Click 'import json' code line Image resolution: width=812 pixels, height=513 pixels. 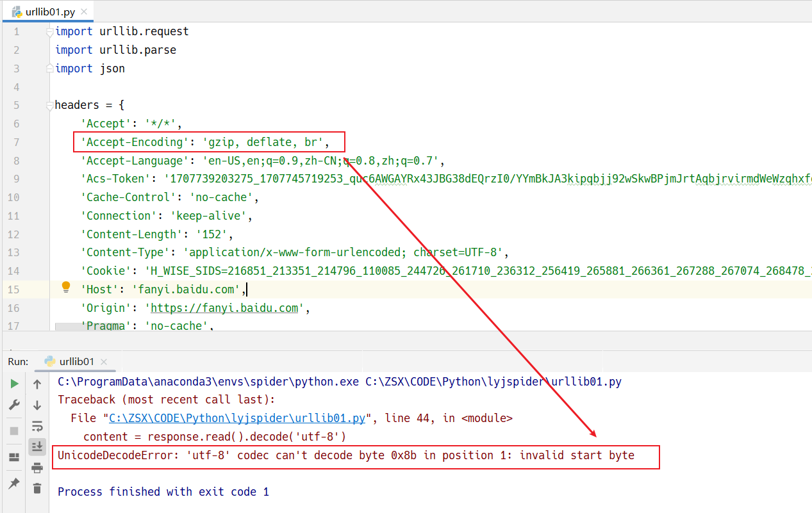click(x=90, y=69)
